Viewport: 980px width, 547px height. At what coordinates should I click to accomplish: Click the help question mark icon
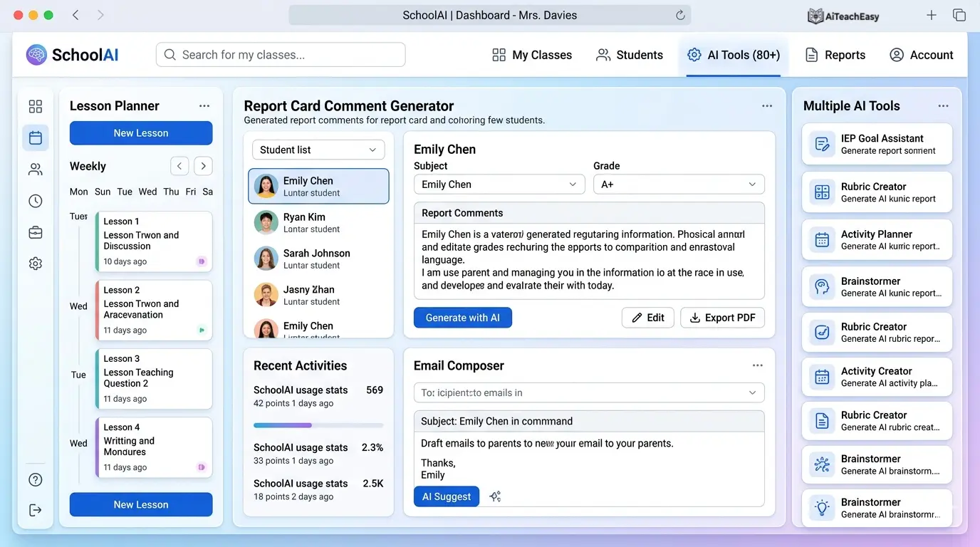[36, 479]
